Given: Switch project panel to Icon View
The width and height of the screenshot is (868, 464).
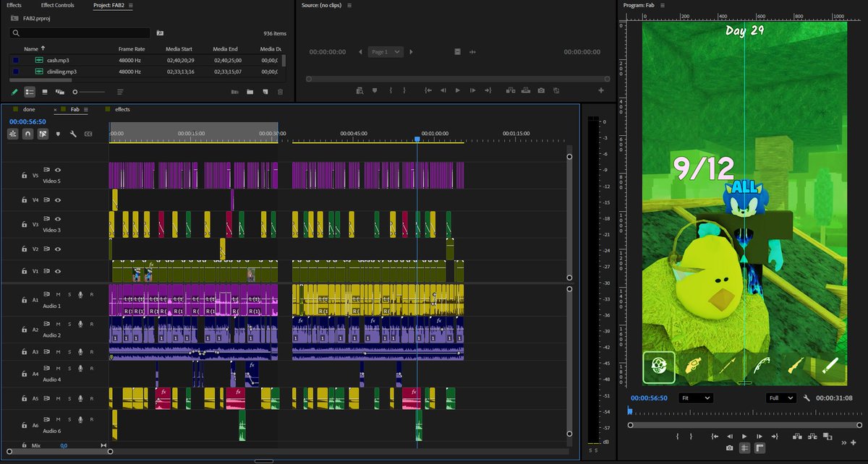Looking at the screenshot, I should tap(45, 92).
